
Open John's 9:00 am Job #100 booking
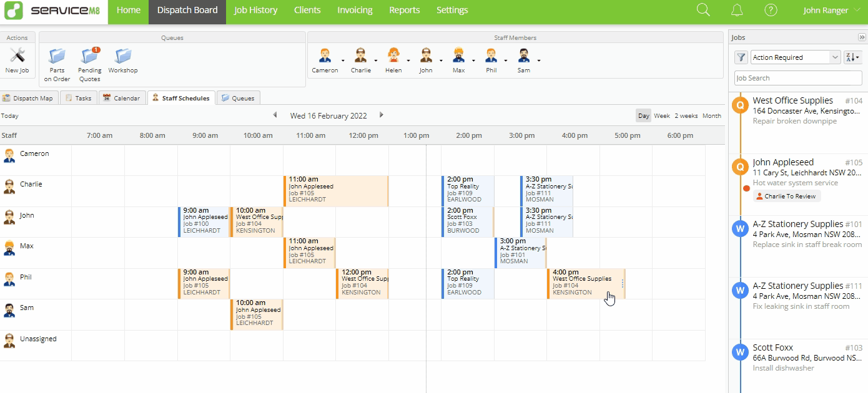coord(204,221)
